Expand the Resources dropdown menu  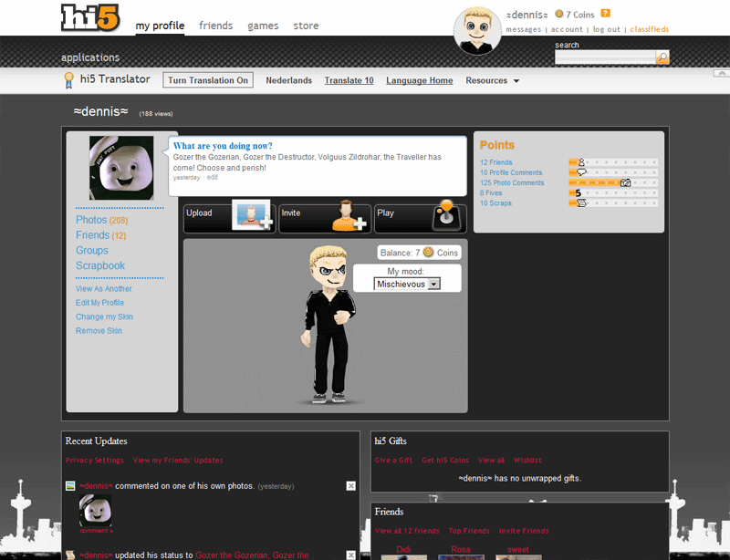(493, 80)
